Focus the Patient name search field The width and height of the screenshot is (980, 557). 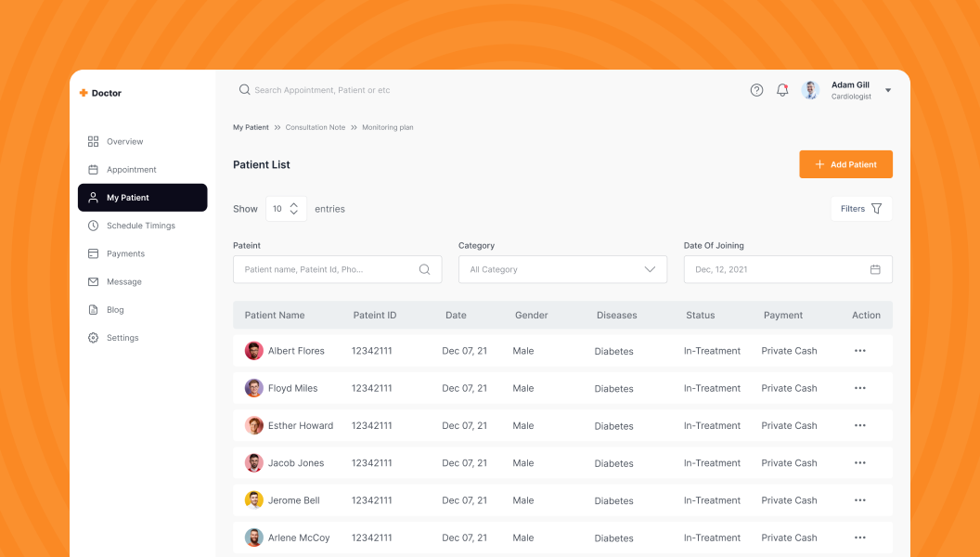click(x=325, y=269)
